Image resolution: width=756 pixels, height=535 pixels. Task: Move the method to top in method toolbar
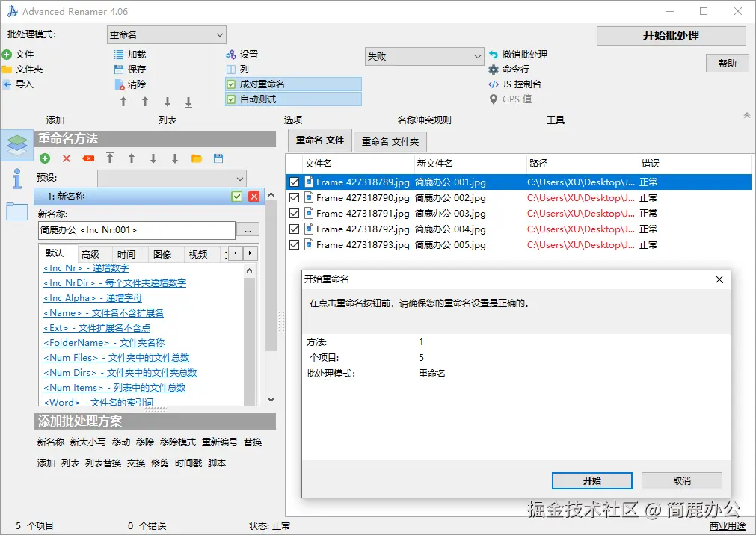[110, 158]
